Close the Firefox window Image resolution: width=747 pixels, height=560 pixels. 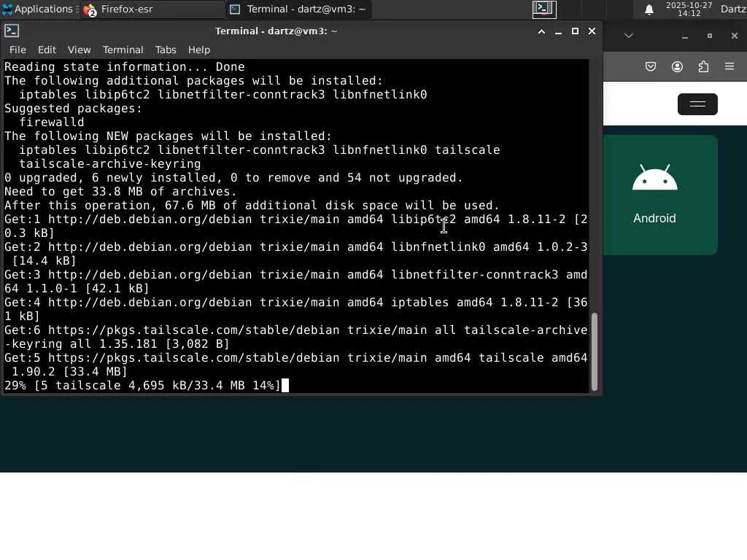(x=734, y=36)
